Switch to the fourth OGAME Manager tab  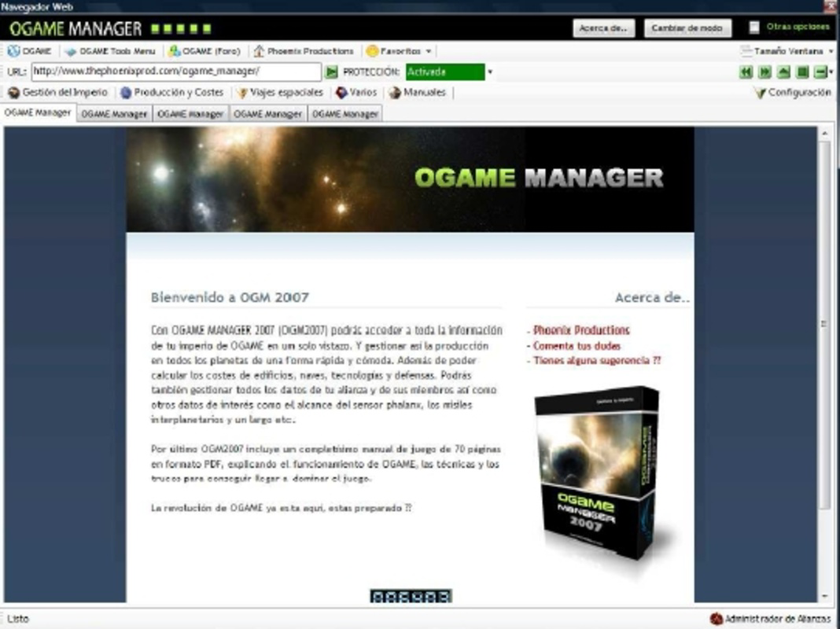pos(267,114)
